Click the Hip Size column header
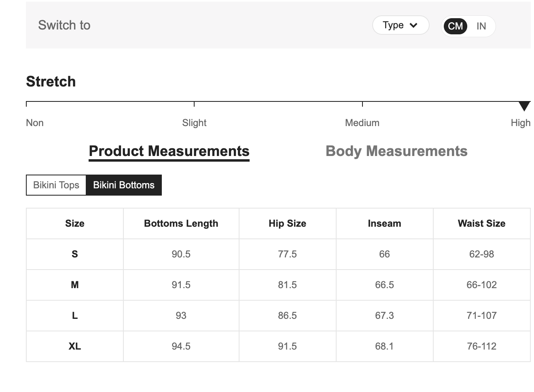The image size is (534, 392). click(x=287, y=223)
